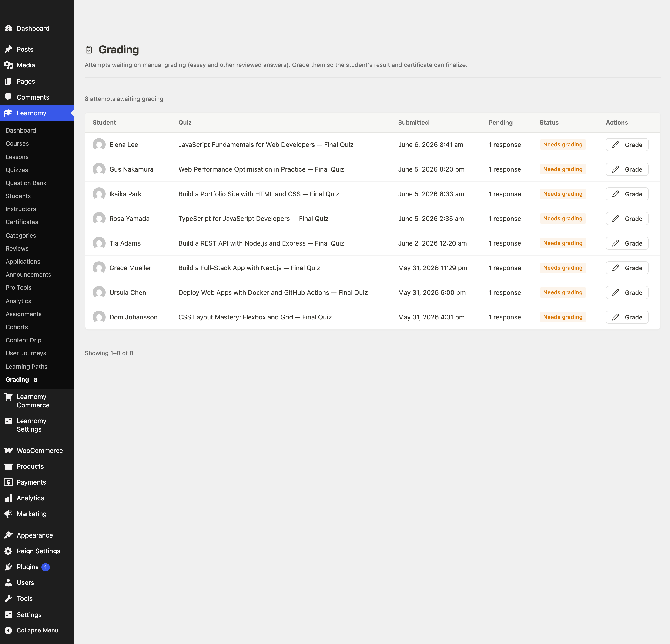Click the Submitted column header
Image resolution: width=670 pixels, height=644 pixels.
pos(413,122)
